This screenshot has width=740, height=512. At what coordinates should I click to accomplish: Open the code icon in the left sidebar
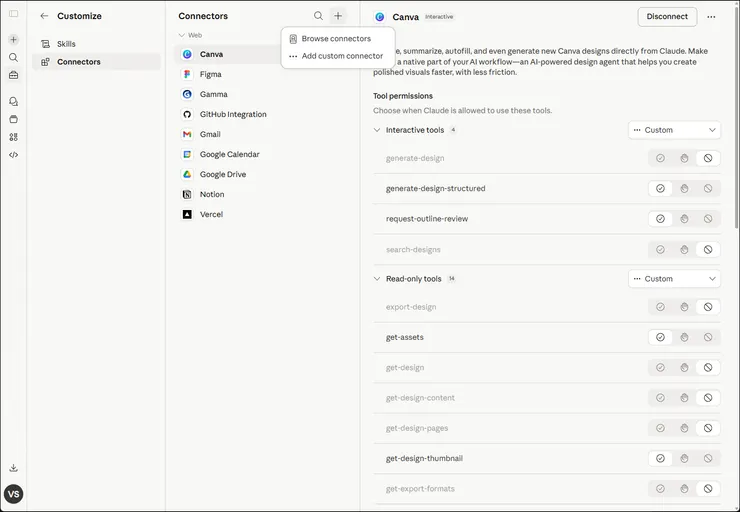point(13,155)
